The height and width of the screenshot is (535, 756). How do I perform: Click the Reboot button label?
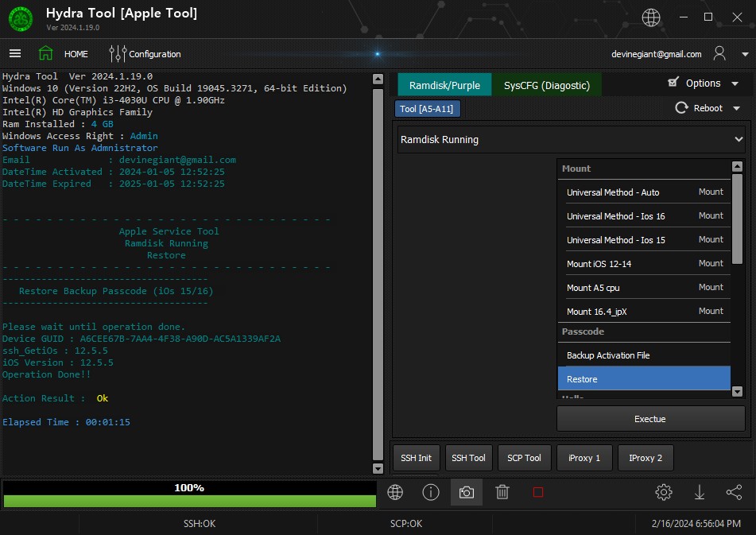[708, 108]
